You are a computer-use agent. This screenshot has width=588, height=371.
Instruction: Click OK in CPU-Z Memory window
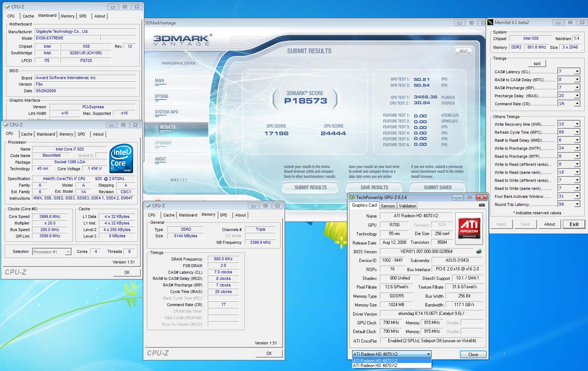269,353
